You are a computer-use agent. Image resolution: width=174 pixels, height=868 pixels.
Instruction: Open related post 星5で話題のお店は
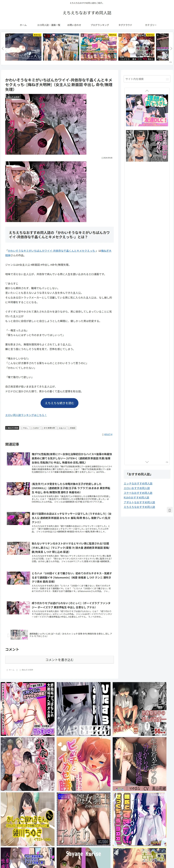coord(59,522)
